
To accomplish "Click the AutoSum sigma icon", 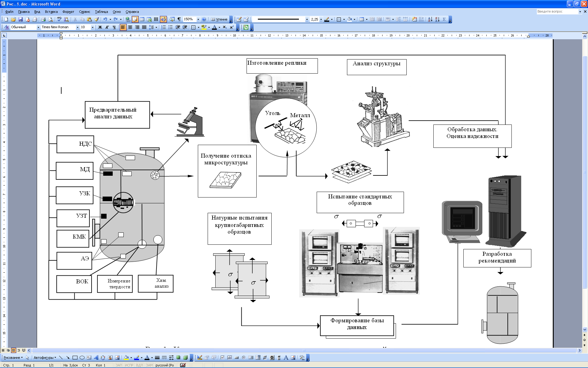I will pyautogui.click(x=444, y=19).
